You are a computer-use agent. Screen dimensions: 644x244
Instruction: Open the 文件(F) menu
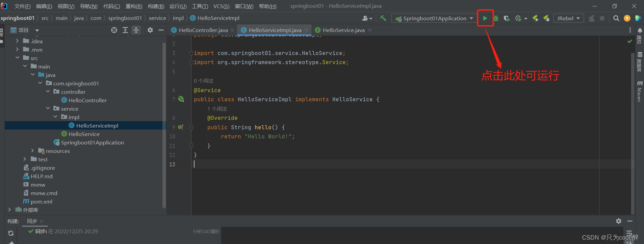point(22,6)
